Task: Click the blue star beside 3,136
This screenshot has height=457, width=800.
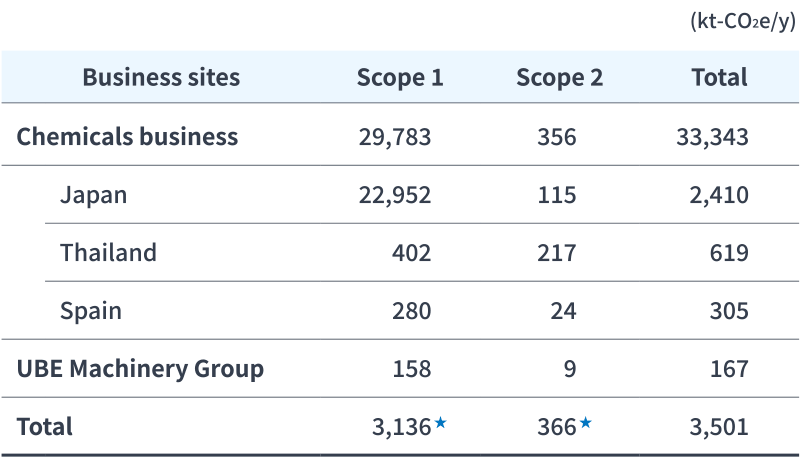Action: pos(440,422)
